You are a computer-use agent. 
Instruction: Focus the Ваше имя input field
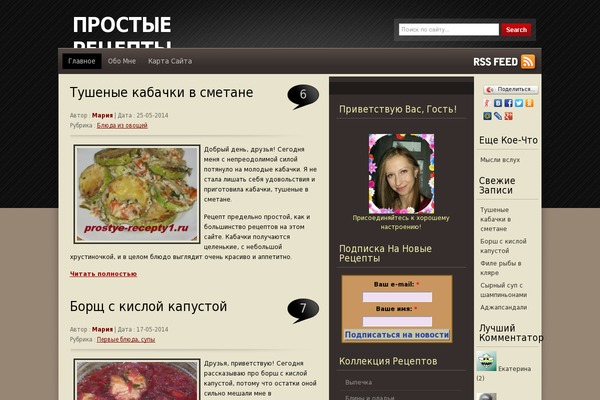click(397, 321)
